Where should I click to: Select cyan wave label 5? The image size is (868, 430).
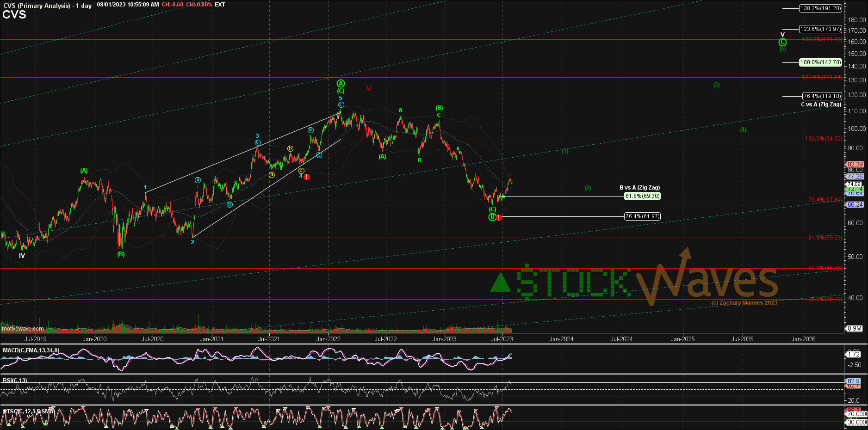tap(341, 98)
